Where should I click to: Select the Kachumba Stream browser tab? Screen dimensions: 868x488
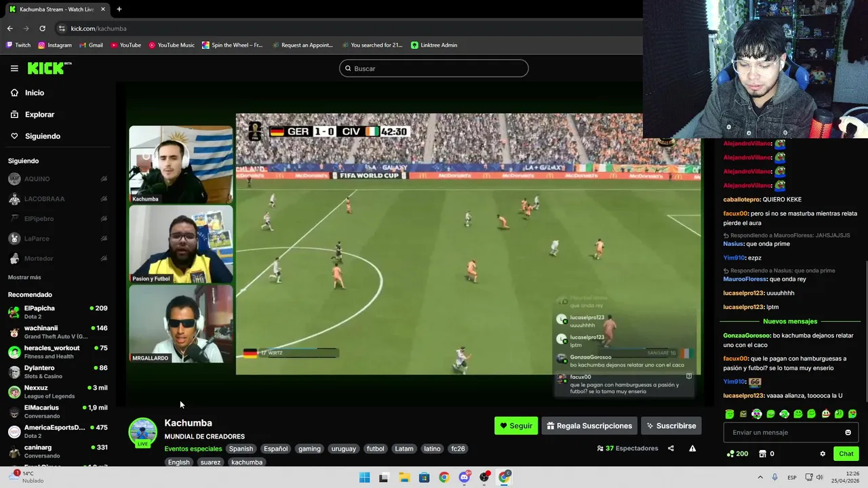pyautogui.click(x=57, y=9)
